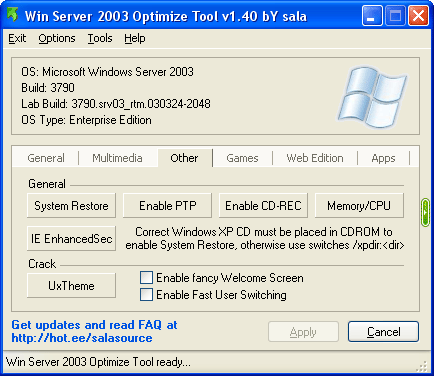
Task: Click 'OS: Microsoft Windows Server 2003' text
Action: pos(107,72)
